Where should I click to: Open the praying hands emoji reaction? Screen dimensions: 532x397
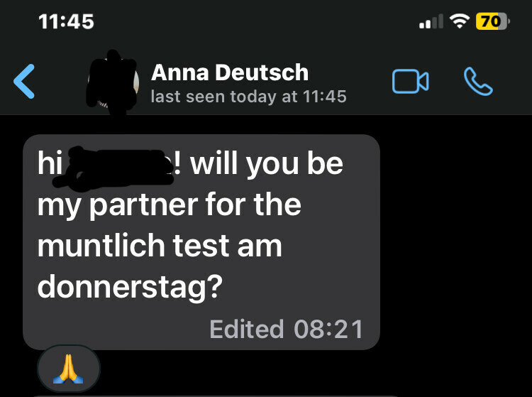69,369
